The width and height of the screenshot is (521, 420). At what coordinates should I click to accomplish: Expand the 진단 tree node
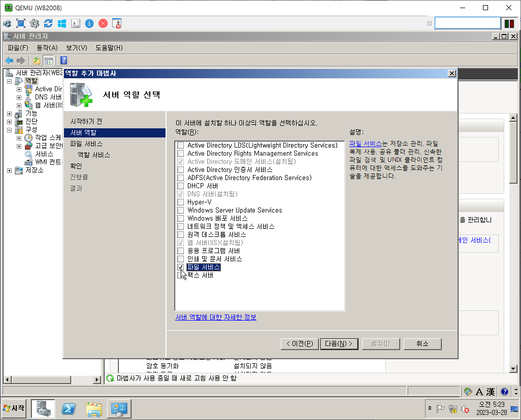click(9, 122)
